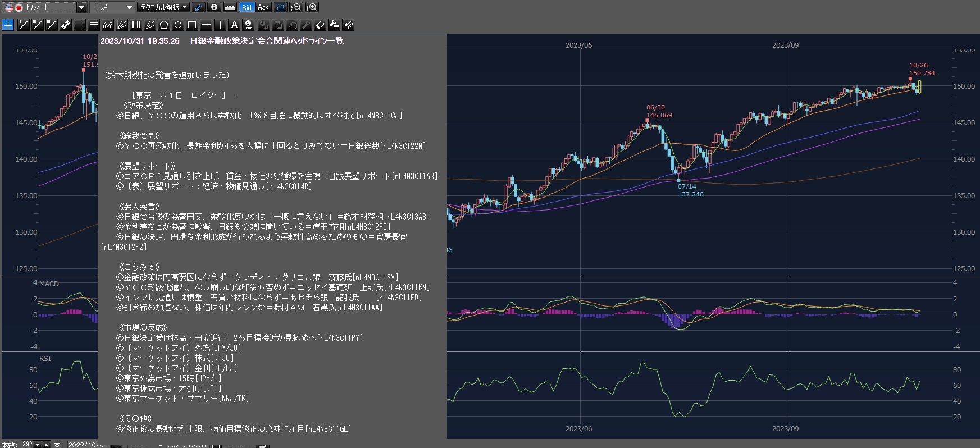Screen dimensions: 980x448
Task: Click the vertical zoom-out magnifier button
Action: tap(296, 7)
